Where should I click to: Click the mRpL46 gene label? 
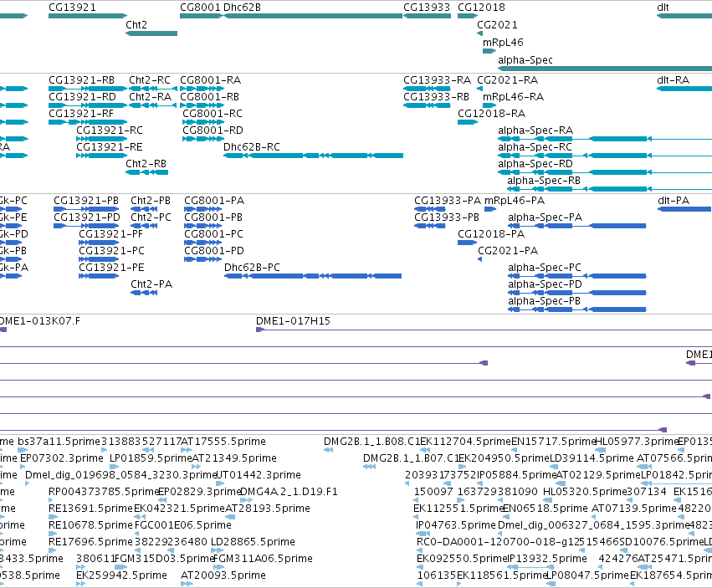click(x=503, y=43)
